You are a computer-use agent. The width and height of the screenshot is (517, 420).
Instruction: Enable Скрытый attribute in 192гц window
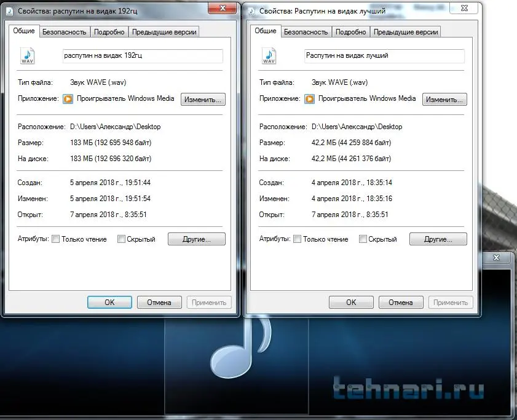(121, 239)
